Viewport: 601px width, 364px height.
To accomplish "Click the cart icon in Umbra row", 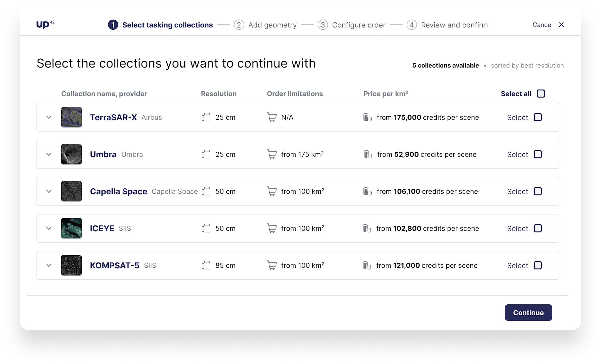I will [x=272, y=154].
